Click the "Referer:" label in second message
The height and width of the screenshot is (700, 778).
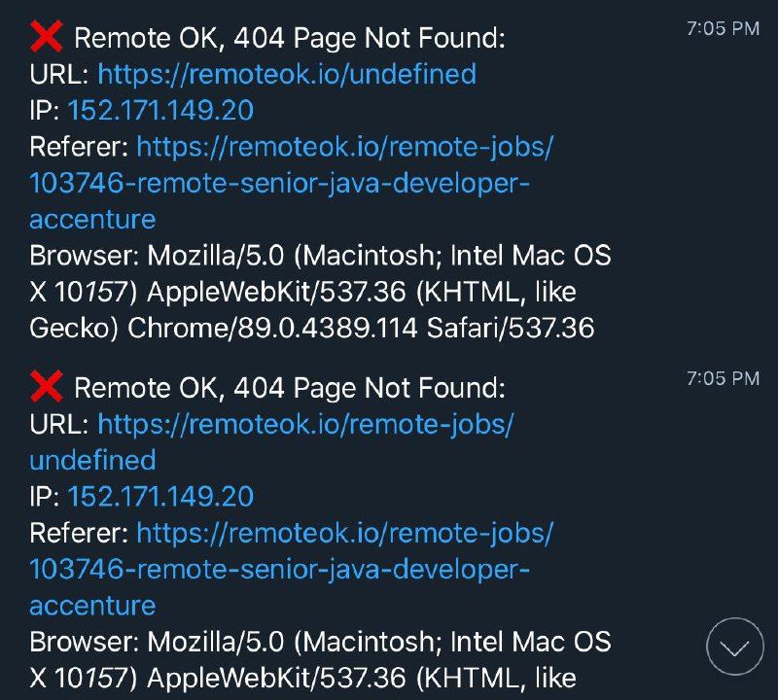tap(80, 533)
